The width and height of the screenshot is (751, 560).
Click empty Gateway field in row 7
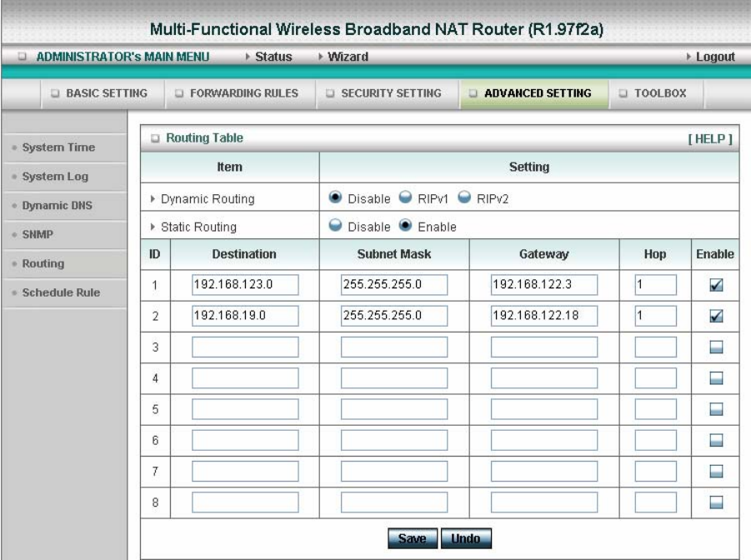pos(544,471)
